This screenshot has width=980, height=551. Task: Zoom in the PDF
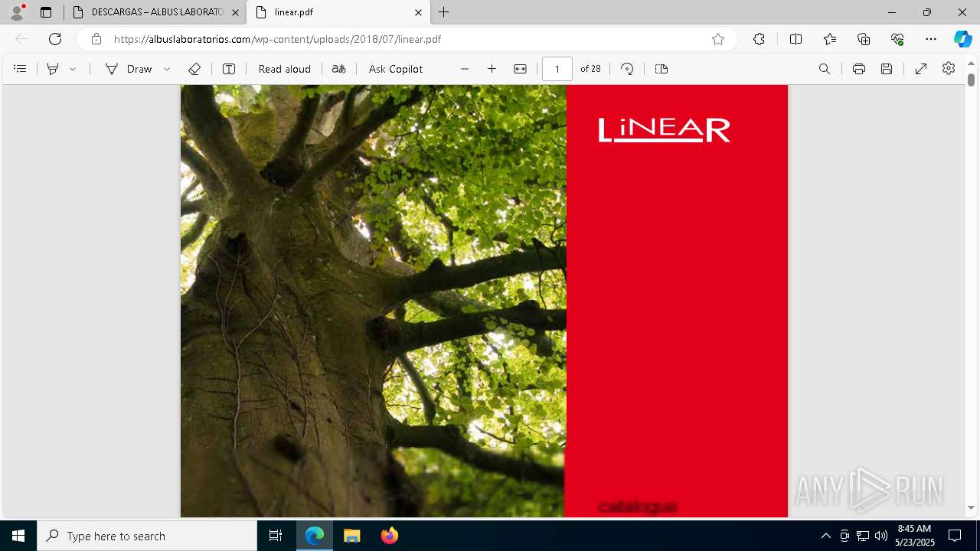[x=492, y=69]
